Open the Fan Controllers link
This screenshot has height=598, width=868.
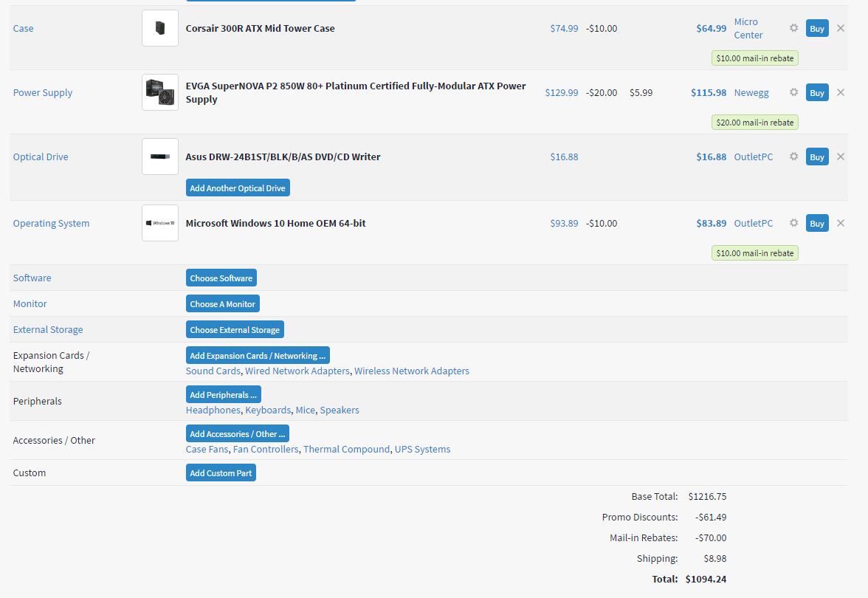point(266,449)
